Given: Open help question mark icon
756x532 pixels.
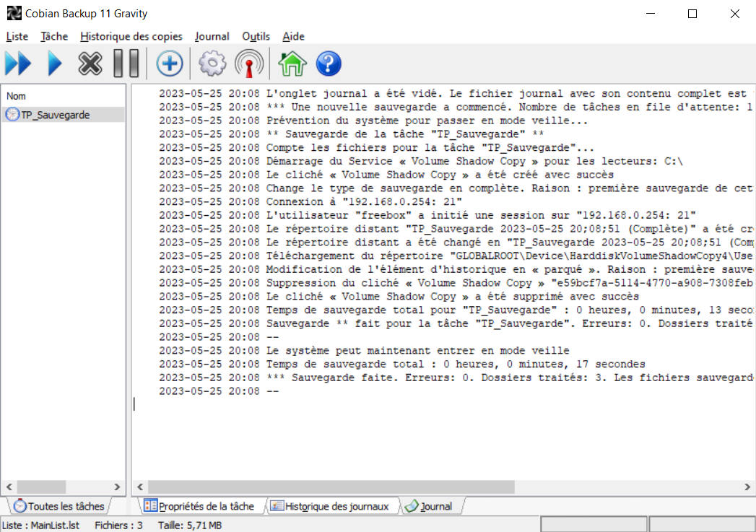Looking at the screenshot, I should click(329, 64).
